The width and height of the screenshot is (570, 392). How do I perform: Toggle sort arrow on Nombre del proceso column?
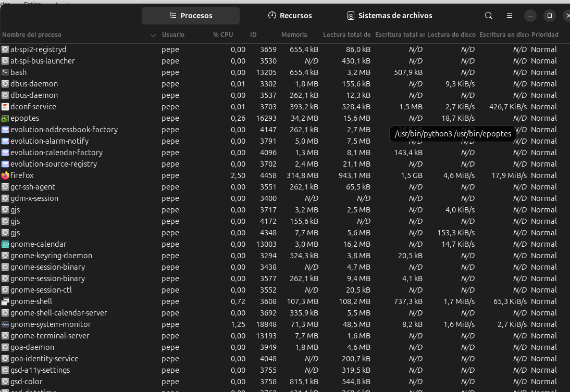click(x=153, y=35)
